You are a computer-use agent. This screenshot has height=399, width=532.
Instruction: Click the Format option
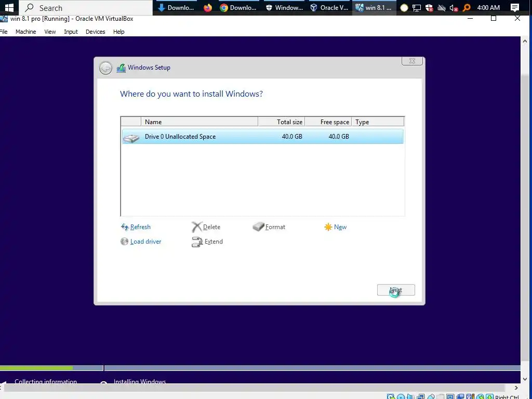tap(275, 227)
